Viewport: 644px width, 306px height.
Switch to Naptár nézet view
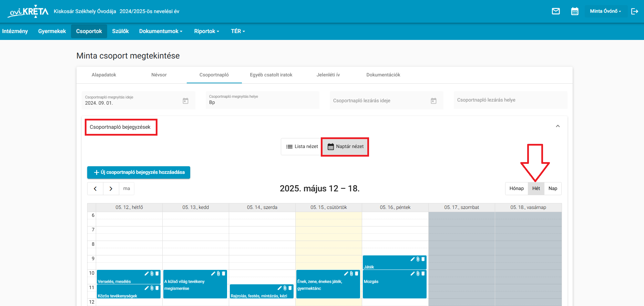pyautogui.click(x=345, y=147)
